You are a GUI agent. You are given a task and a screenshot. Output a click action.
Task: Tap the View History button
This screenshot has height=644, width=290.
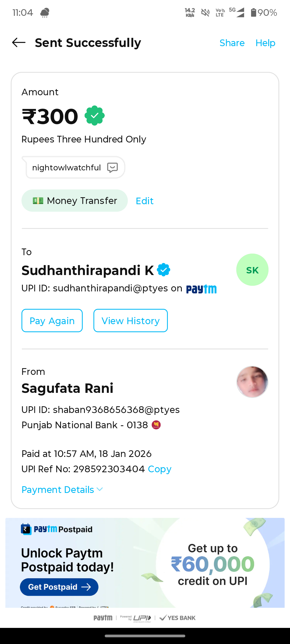[x=130, y=321]
